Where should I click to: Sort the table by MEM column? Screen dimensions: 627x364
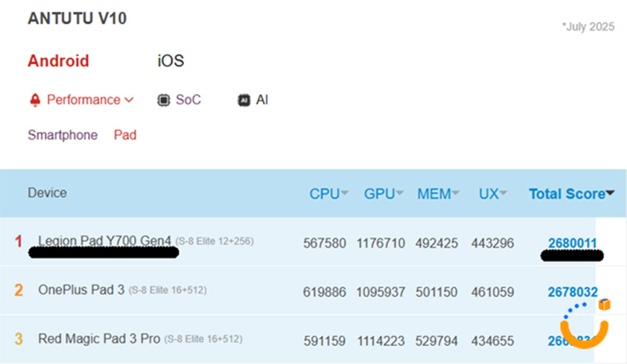[x=438, y=194]
